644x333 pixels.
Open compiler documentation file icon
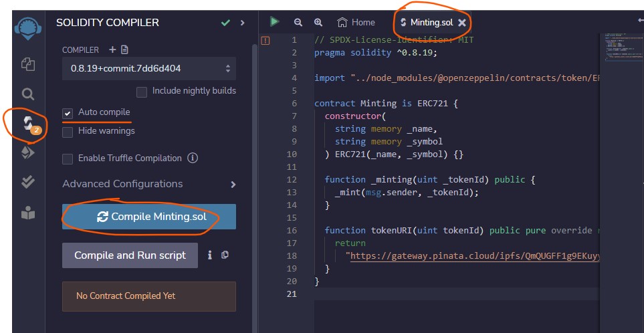click(124, 49)
